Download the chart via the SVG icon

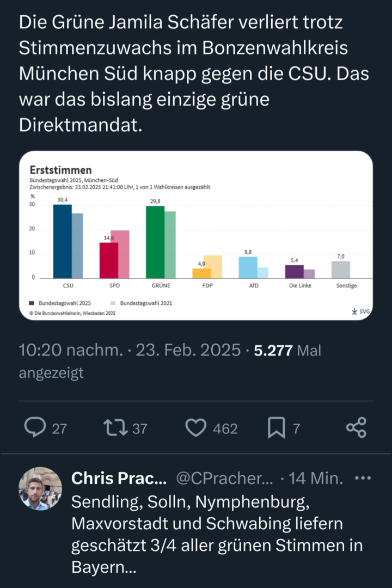360,311
